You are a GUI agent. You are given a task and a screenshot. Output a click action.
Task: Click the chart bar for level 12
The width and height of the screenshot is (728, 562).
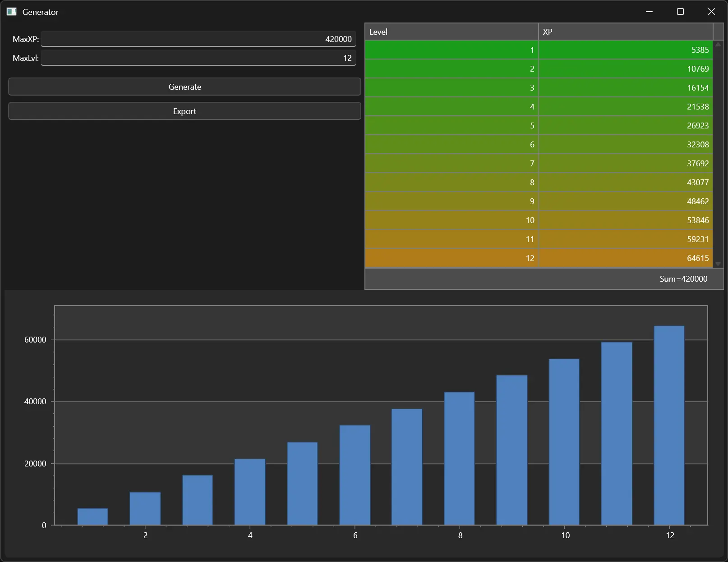coord(669,425)
